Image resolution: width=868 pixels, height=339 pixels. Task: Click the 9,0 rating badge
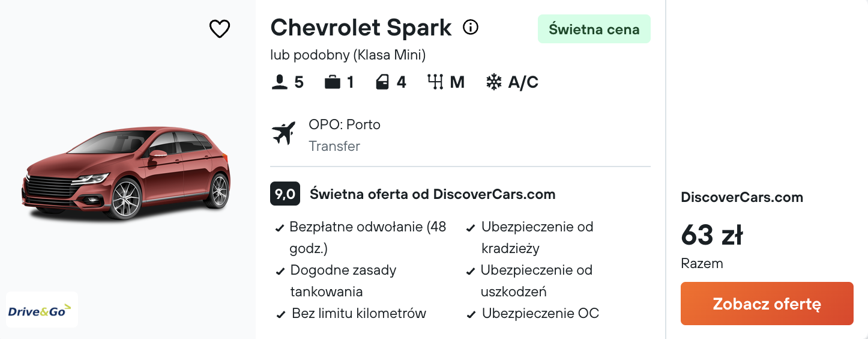click(x=285, y=194)
